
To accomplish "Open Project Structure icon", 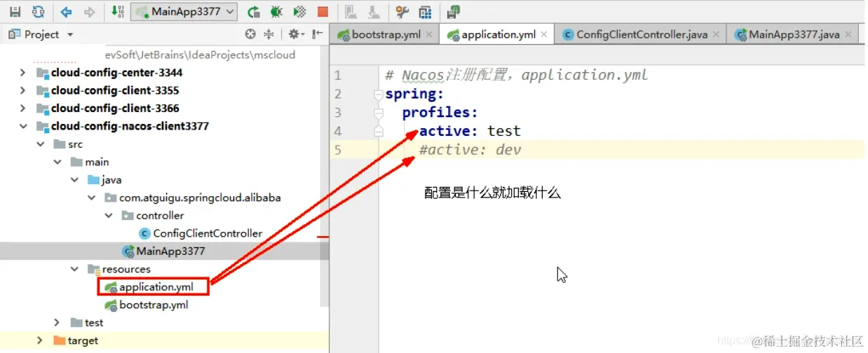I will pyautogui.click(x=425, y=12).
